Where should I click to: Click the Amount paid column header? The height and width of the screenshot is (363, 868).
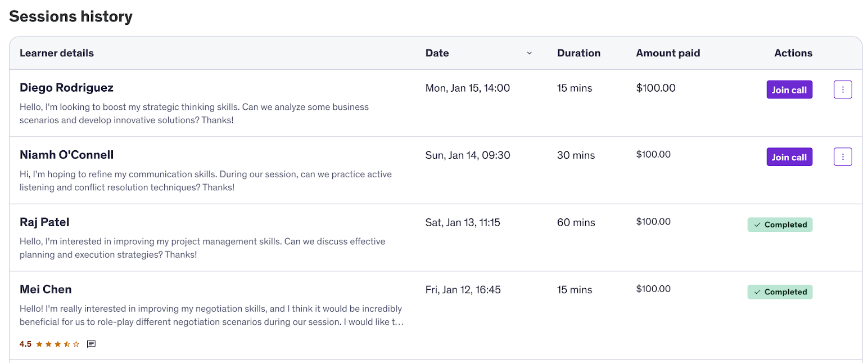click(x=668, y=52)
